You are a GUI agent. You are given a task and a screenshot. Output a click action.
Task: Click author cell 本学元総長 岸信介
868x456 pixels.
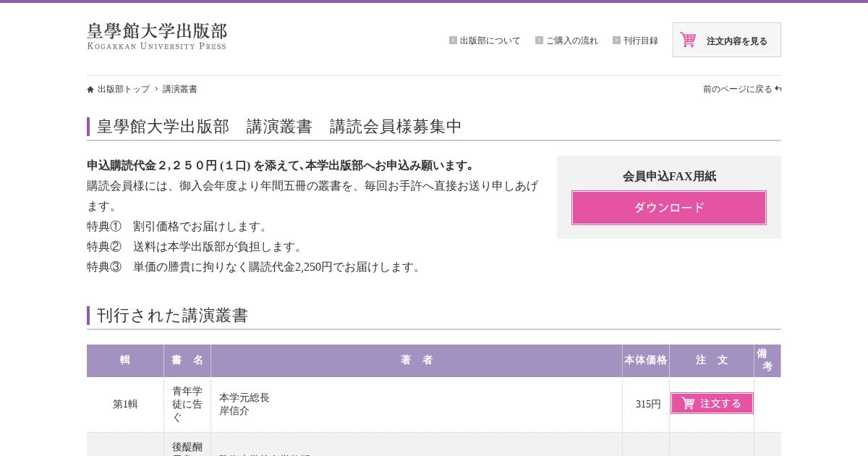417,405
